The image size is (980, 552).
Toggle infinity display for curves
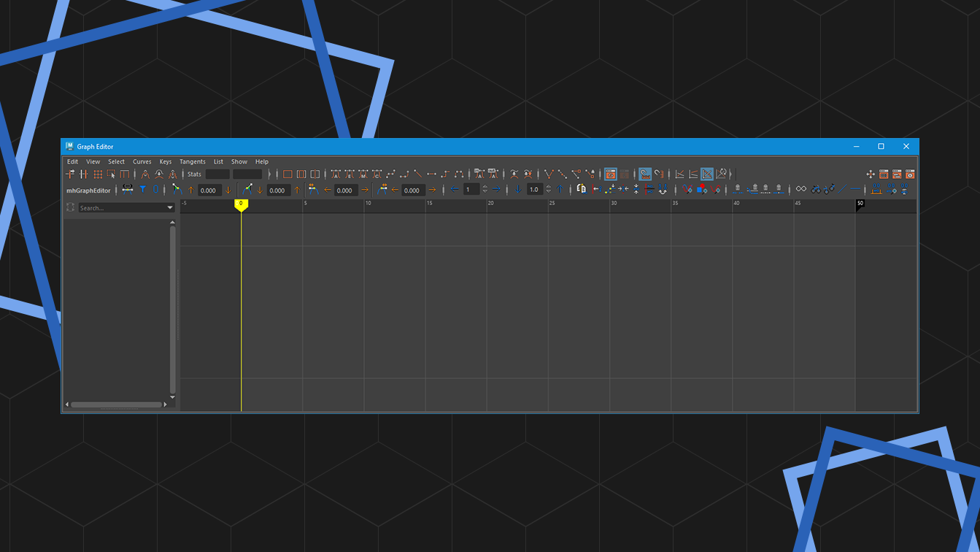click(x=800, y=188)
